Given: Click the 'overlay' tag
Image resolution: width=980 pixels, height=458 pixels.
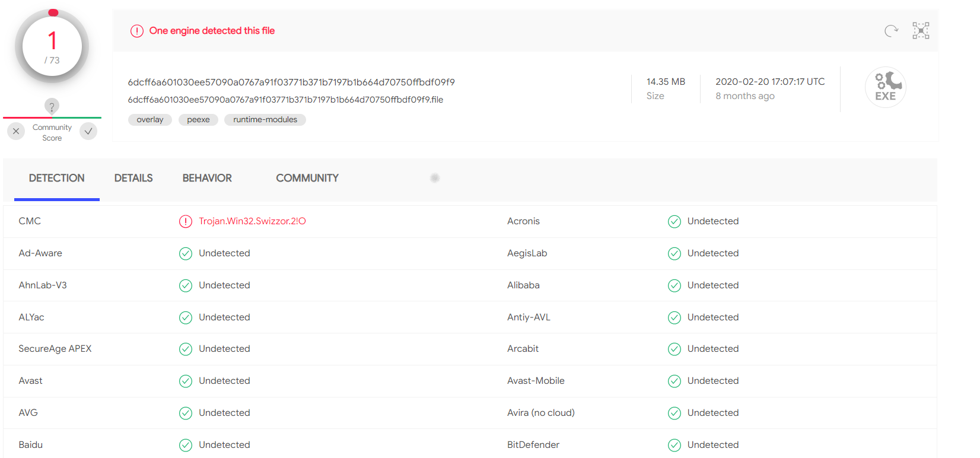Looking at the screenshot, I should [150, 120].
